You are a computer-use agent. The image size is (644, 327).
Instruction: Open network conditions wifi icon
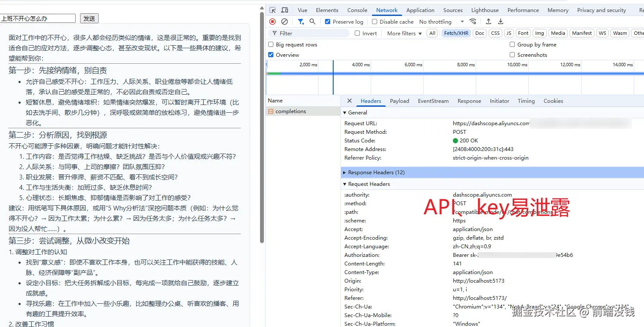coord(473,22)
